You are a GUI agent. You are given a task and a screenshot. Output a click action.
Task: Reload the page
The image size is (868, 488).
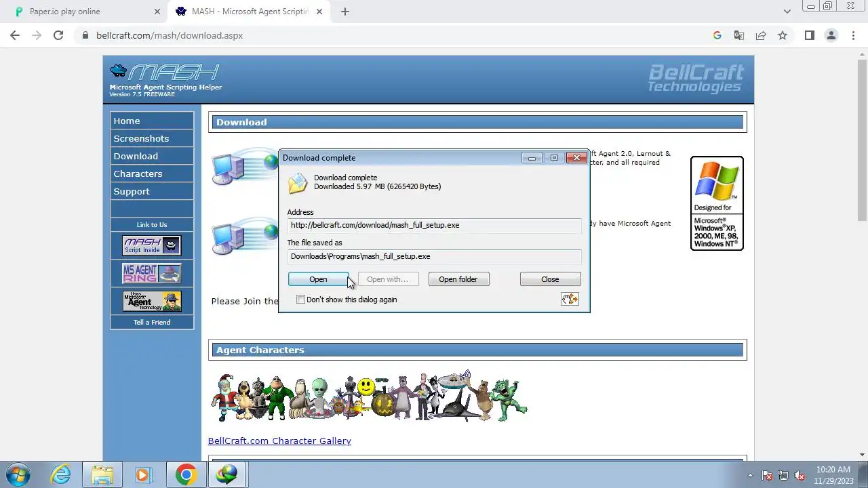pos(58,35)
